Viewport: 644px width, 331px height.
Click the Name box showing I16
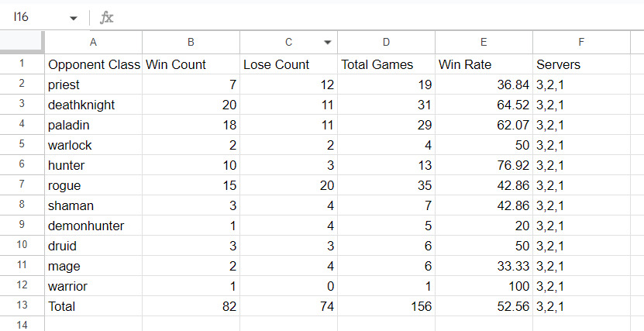tap(35, 17)
